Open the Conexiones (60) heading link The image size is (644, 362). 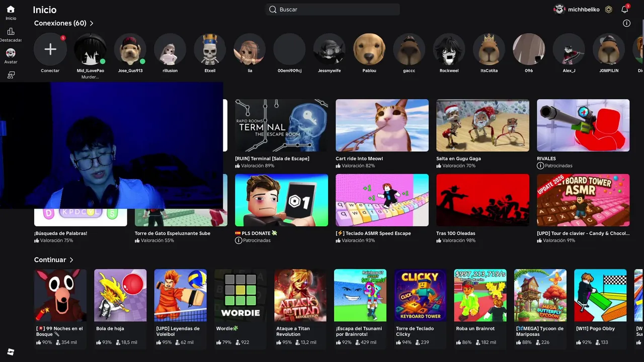point(60,23)
